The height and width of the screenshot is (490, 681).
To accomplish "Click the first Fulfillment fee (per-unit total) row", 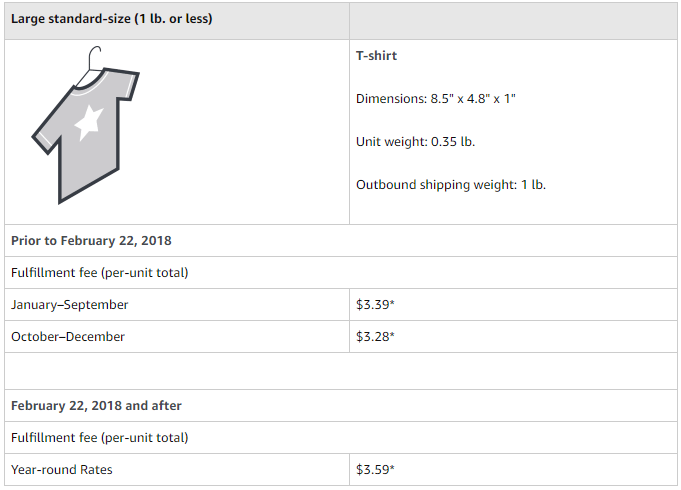I will pos(340,272).
